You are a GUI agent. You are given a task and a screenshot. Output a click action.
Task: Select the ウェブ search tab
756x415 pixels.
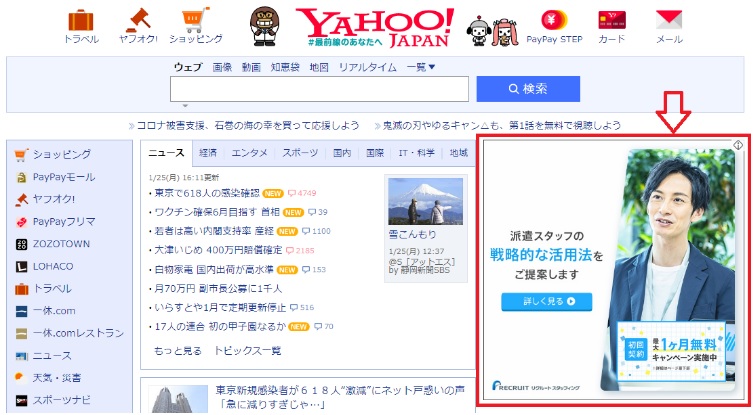[x=188, y=67]
